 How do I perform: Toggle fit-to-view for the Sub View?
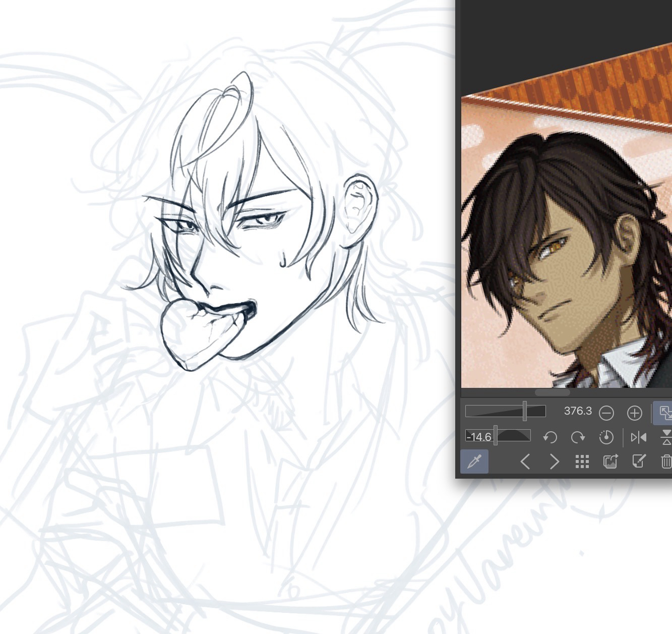click(x=664, y=413)
